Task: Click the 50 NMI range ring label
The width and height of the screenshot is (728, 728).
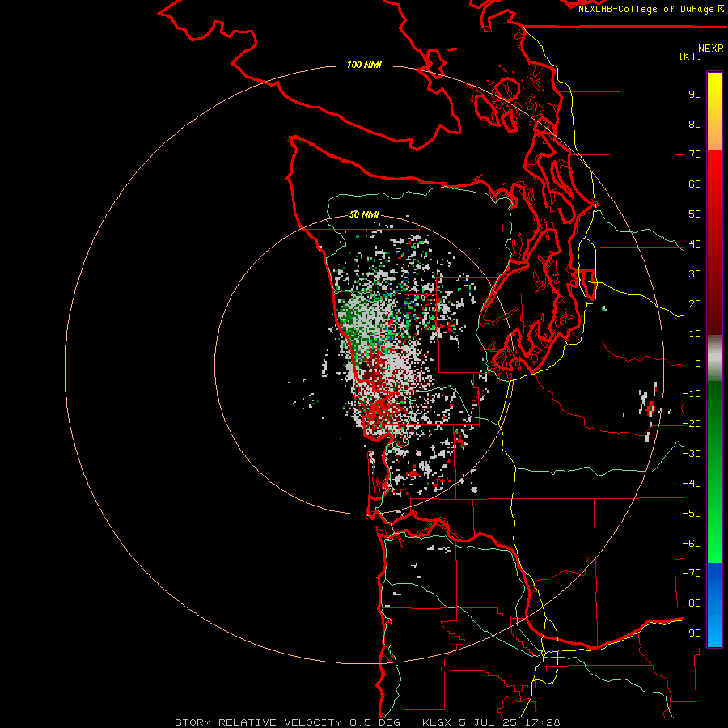Action: click(x=364, y=214)
